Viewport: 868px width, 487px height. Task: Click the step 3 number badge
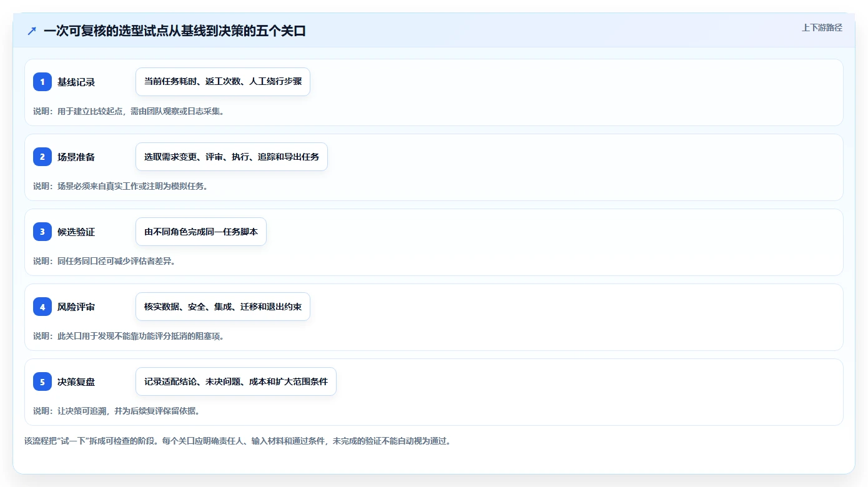coord(42,232)
